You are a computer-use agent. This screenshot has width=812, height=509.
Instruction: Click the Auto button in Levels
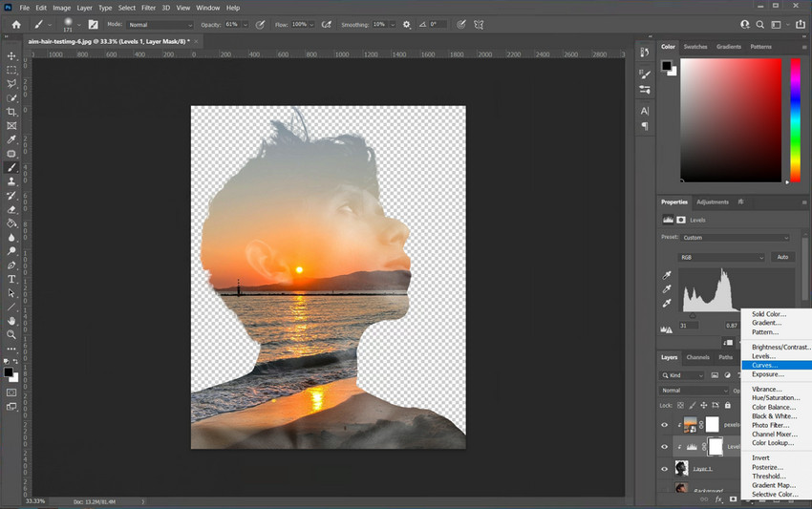782,257
